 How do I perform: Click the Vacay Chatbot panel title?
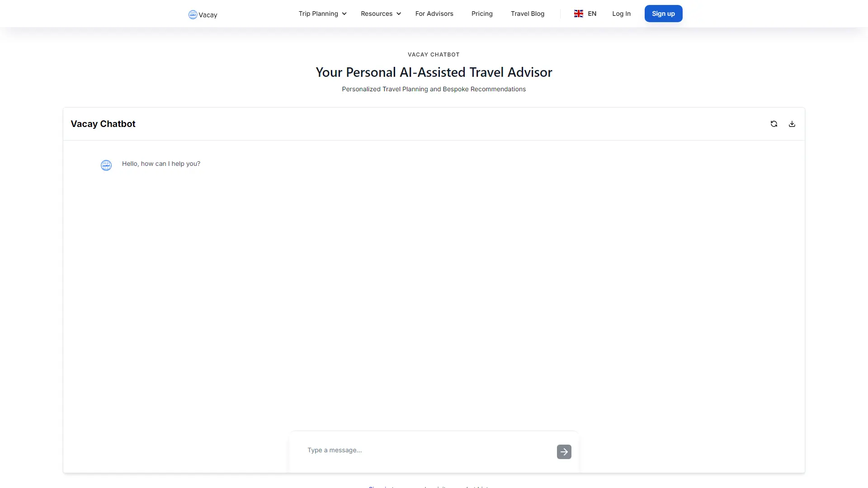point(103,124)
